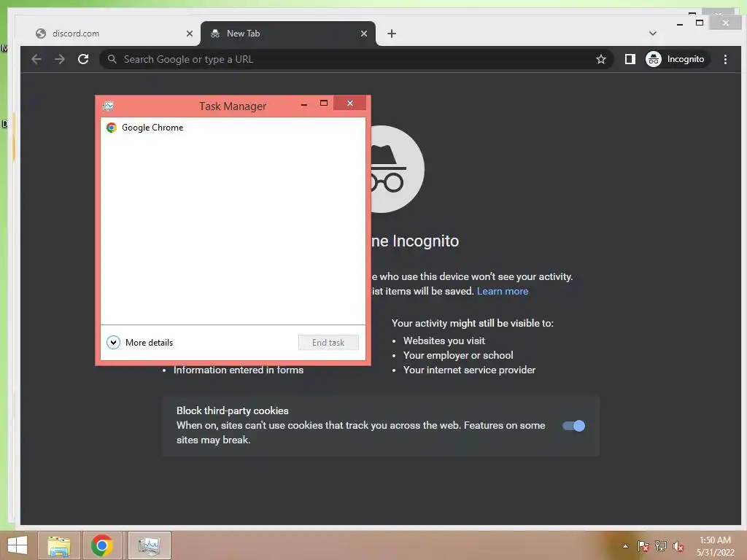This screenshot has width=747, height=560.
Task: Close the discord.com tab
Action: [190, 34]
